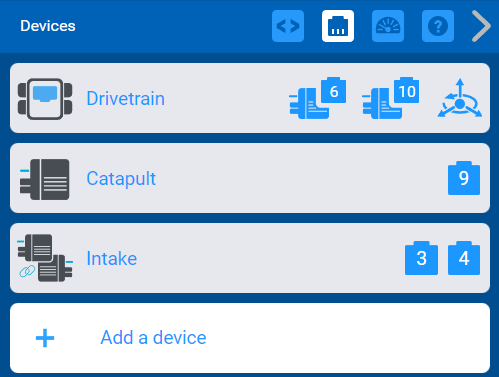Open the Catapult device entry
Viewport: 499px width, 377px height.
pos(250,178)
